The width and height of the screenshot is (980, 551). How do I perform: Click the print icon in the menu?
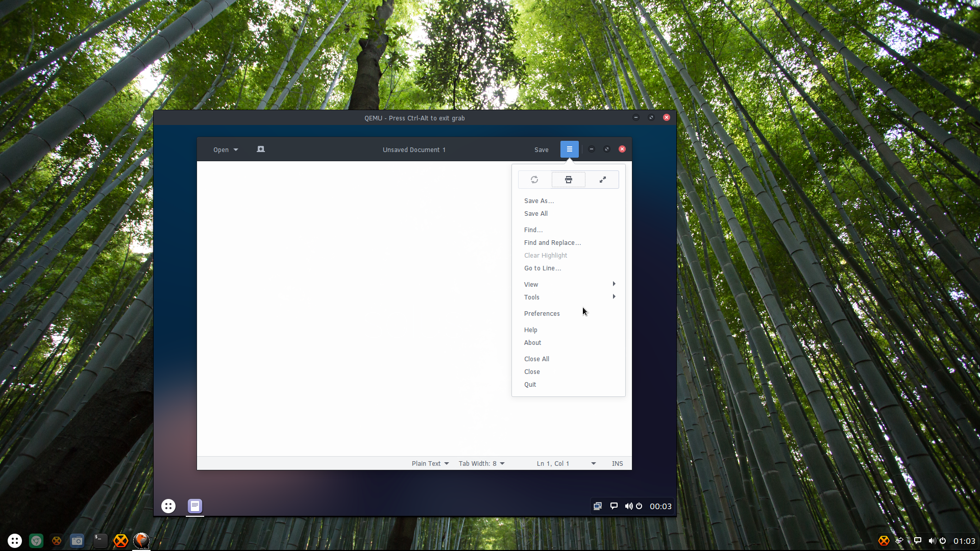coord(569,180)
